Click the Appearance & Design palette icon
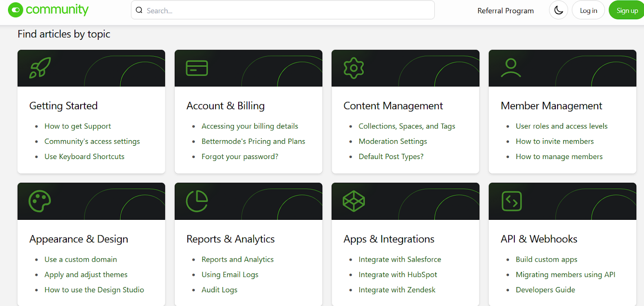Image resolution: width=644 pixels, height=306 pixels. (40, 201)
